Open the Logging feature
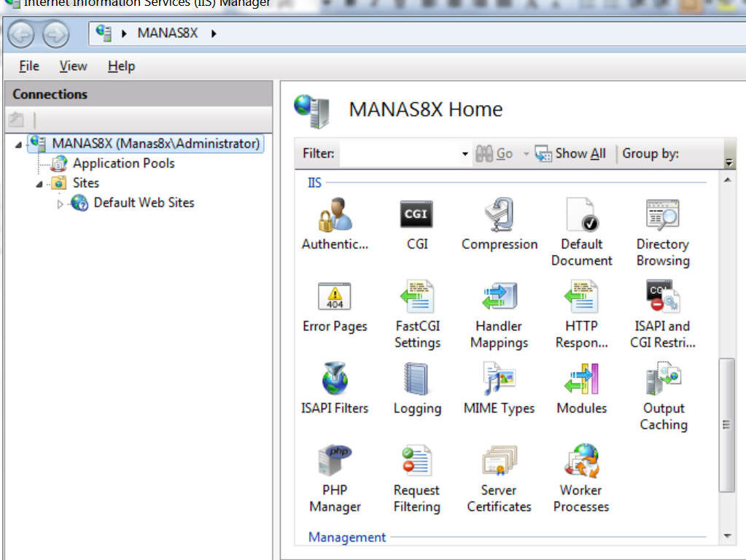Screen dimensions: 746x560 pos(417,389)
